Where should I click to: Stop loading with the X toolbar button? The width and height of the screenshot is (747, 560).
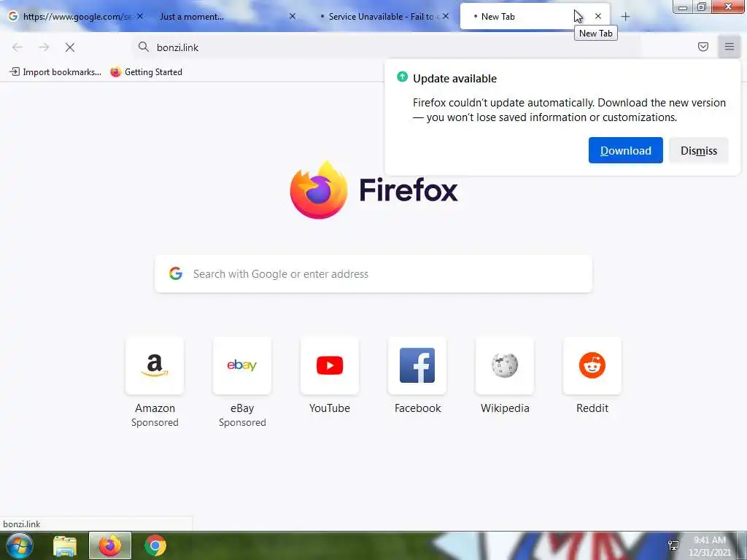coord(70,47)
